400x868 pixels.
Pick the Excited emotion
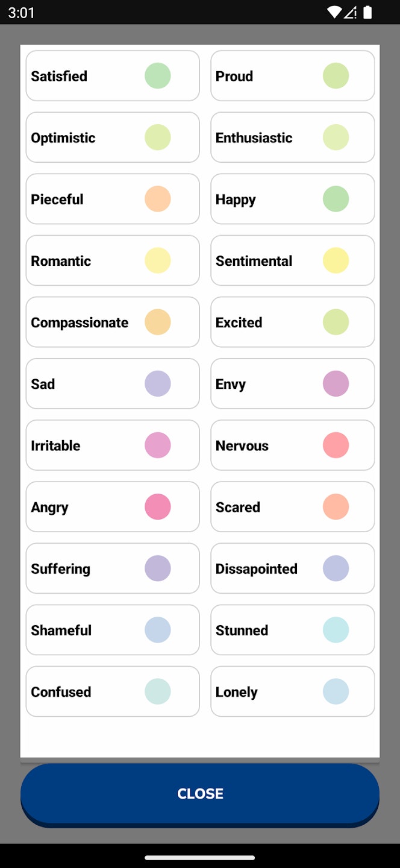293,322
